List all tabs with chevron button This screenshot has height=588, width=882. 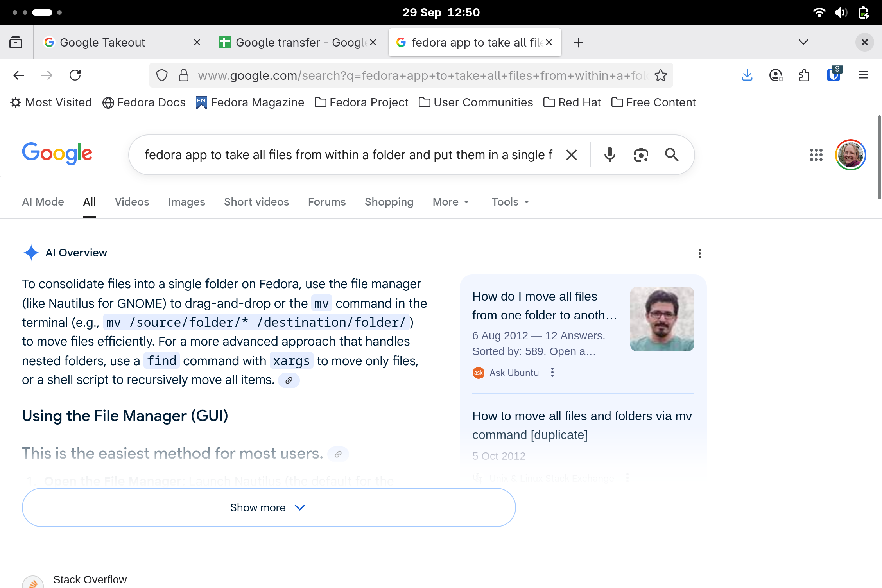coord(803,42)
